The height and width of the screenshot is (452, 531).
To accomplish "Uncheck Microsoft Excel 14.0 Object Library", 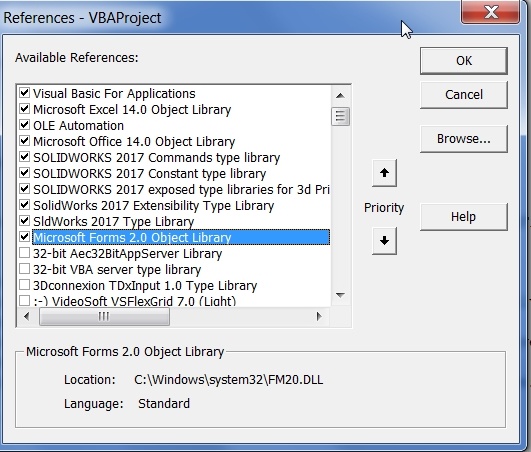I will coord(24,108).
